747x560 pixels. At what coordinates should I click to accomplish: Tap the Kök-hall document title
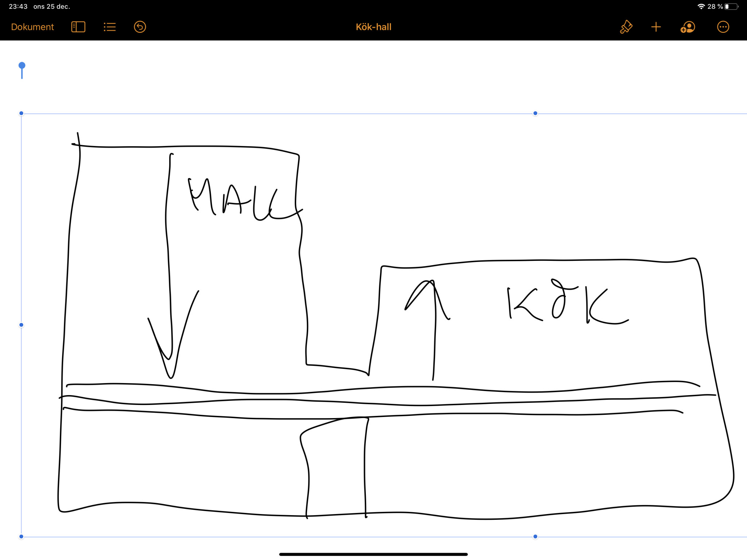click(373, 27)
